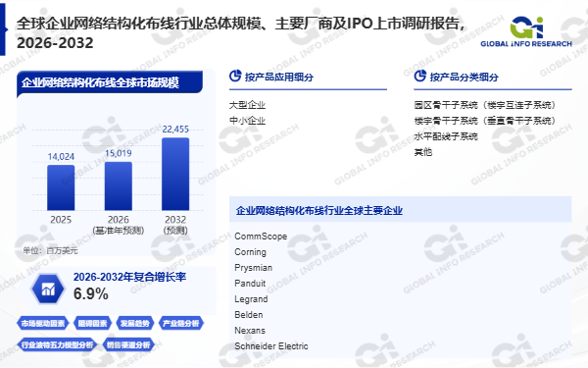Image resolution: width=588 pixels, height=368 pixels.
Task: Click the pie icon beside 按产品应用细分
Action: point(235,76)
